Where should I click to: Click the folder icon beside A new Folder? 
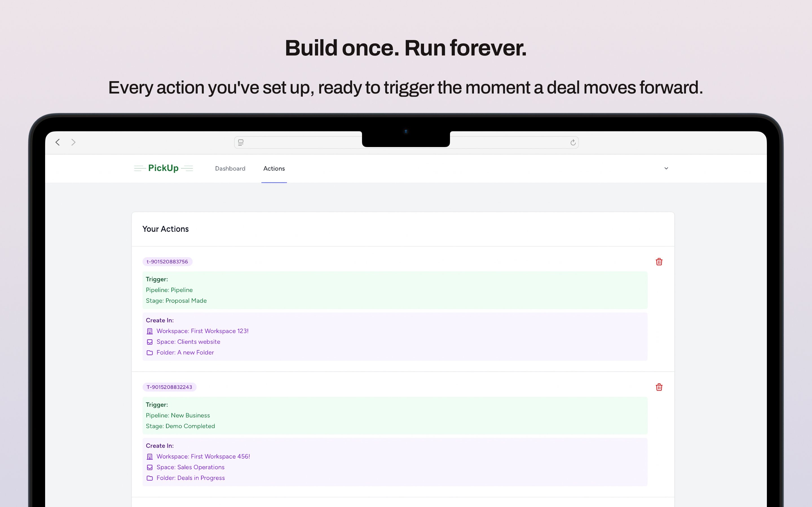point(150,353)
